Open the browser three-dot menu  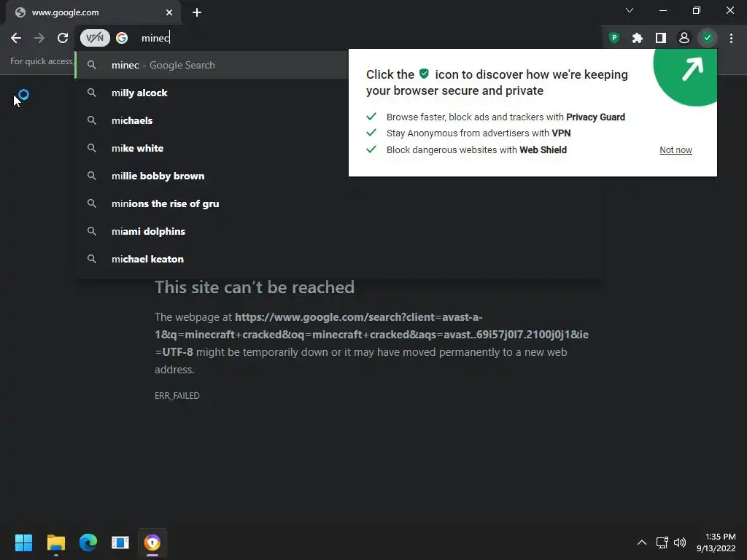pyautogui.click(x=731, y=38)
